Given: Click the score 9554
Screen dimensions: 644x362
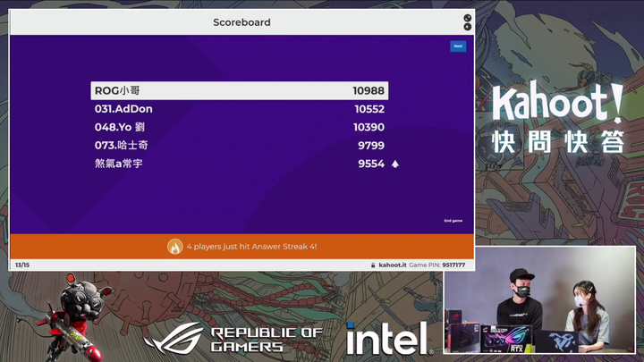Looking at the screenshot, I should [371, 164].
